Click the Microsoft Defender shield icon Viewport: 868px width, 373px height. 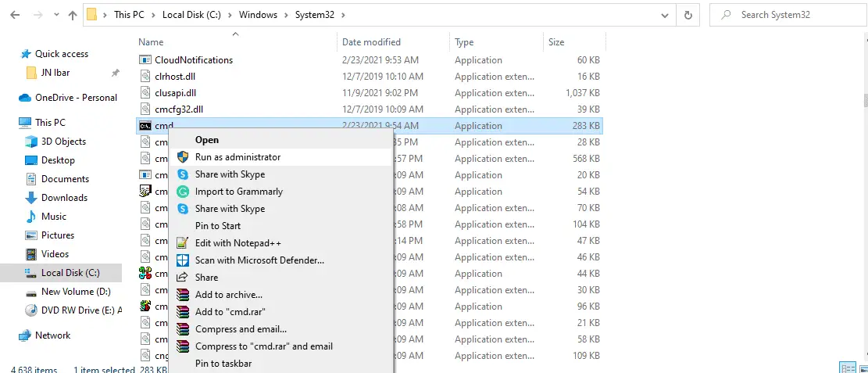[183, 260]
